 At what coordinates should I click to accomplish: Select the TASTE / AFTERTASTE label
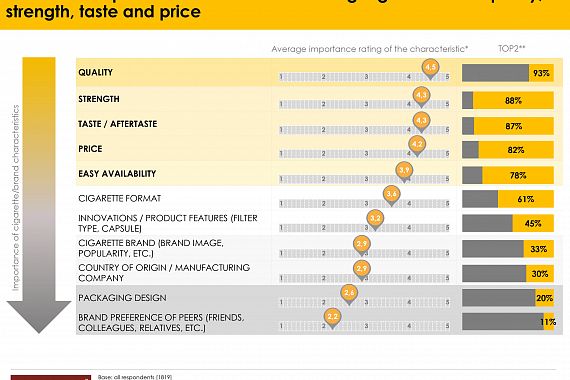118,124
